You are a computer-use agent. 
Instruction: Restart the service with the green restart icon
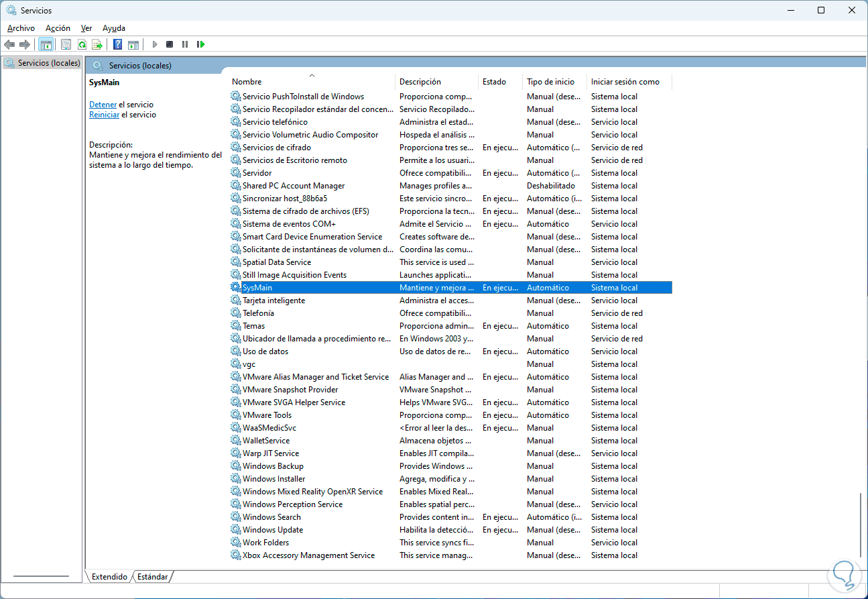pyautogui.click(x=200, y=44)
